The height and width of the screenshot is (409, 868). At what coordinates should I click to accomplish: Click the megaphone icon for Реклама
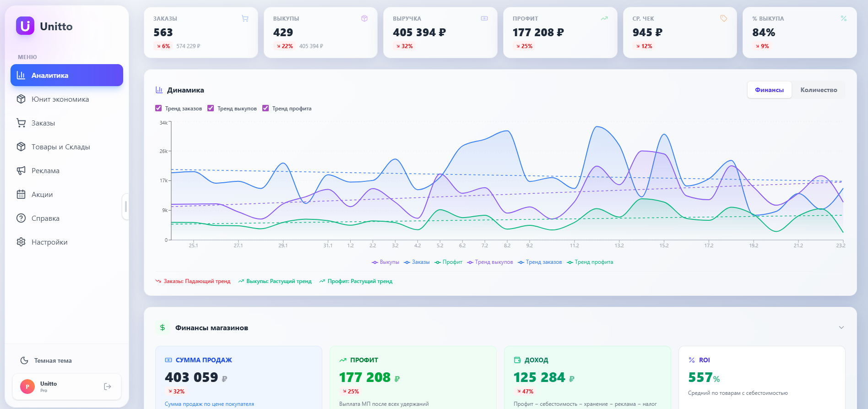coord(21,171)
